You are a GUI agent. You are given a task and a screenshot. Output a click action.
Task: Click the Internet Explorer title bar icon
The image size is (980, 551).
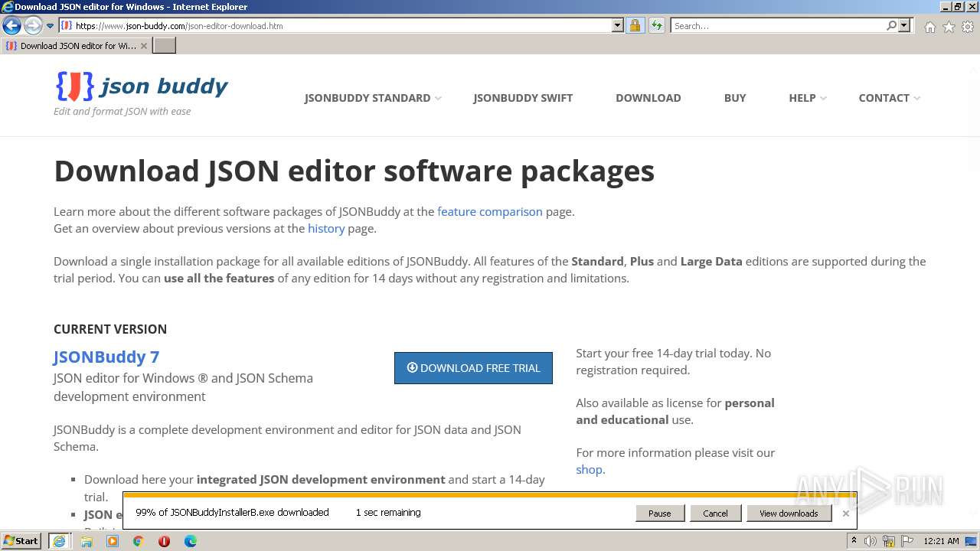coord(8,7)
